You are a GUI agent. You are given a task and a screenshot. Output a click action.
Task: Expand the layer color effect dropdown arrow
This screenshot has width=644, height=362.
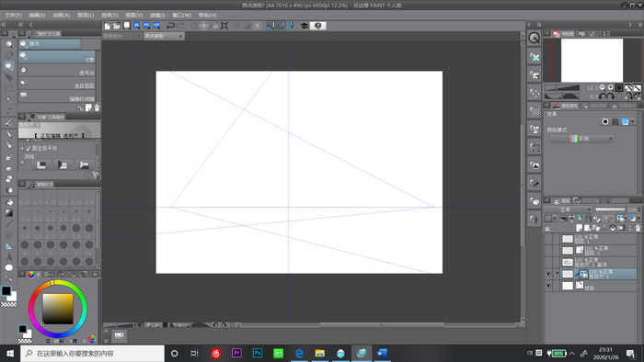[632, 122]
